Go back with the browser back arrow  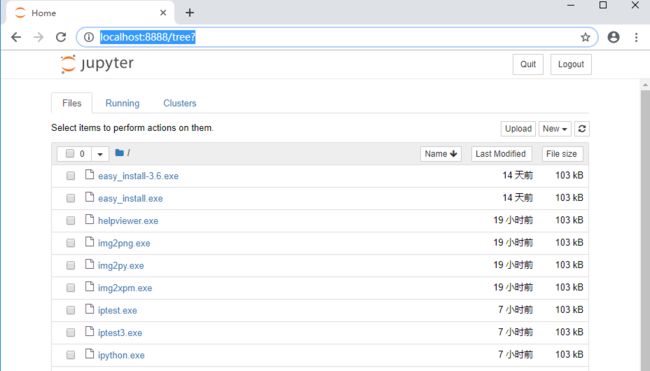point(16,37)
